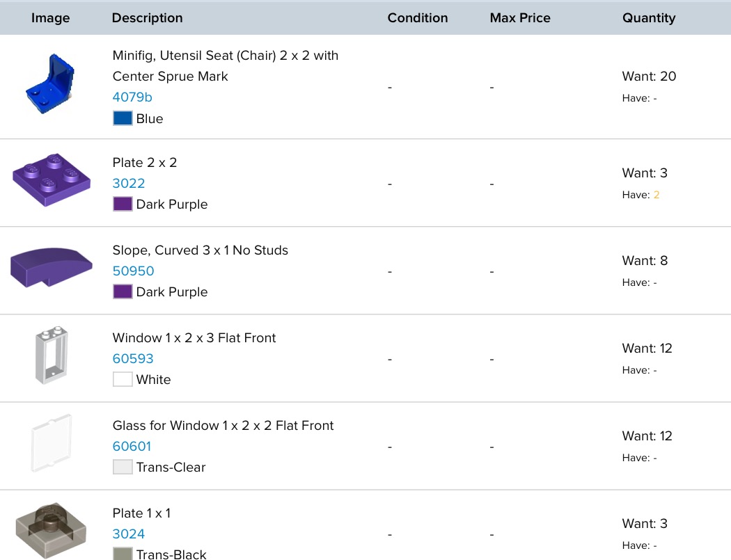The image size is (731, 560).
Task: Open the Trans-Clear window glass image
Action: (52, 442)
